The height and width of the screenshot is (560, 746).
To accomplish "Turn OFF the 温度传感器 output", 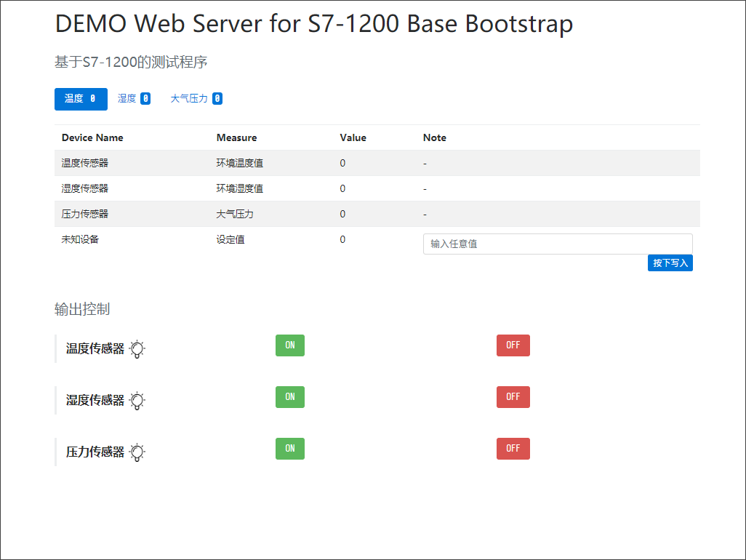I will click(x=513, y=345).
